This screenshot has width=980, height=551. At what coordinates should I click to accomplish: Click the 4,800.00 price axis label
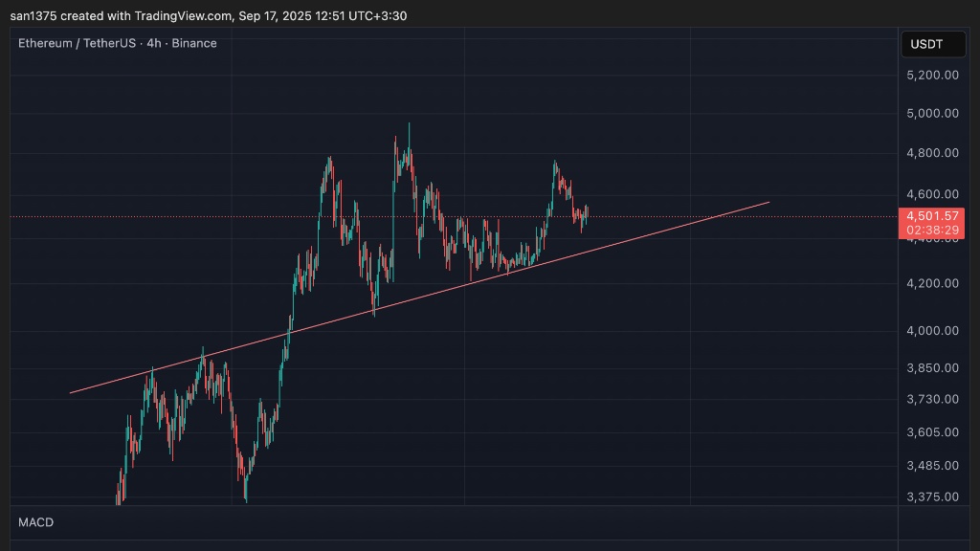[932, 152]
